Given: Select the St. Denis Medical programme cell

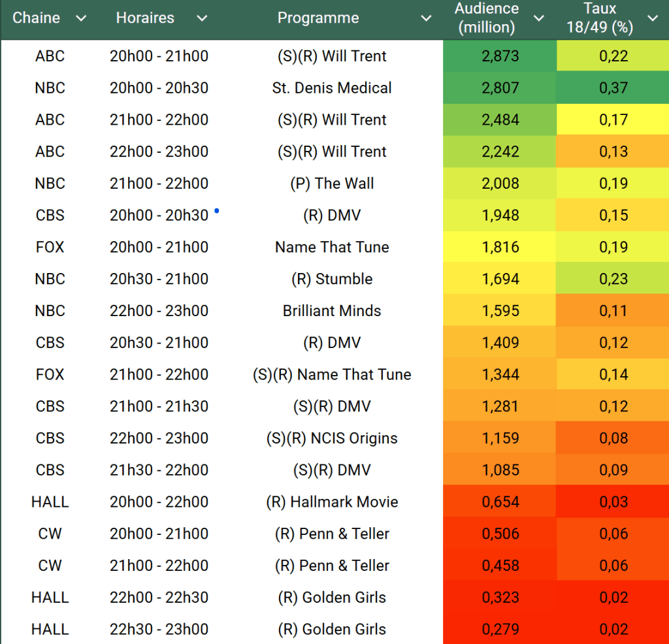Looking at the screenshot, I should pos(332,88).
